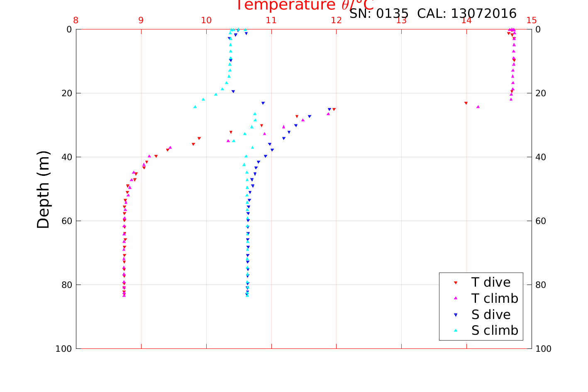588x392 pixels.
Task: Click the magenta T climb point near 14.2°C
Action: [478, 107]
